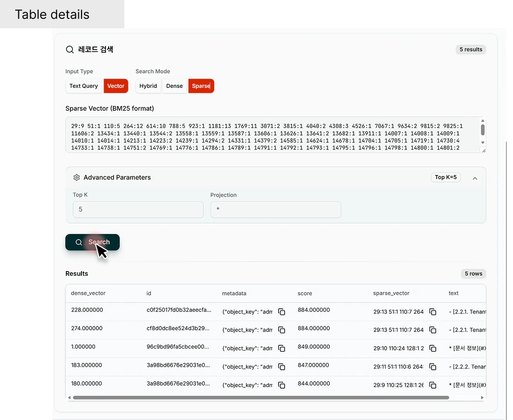Select the score cell 844.000000
Image resolution: width=513 pixels, height=420 pixels.
click(314, 383)
